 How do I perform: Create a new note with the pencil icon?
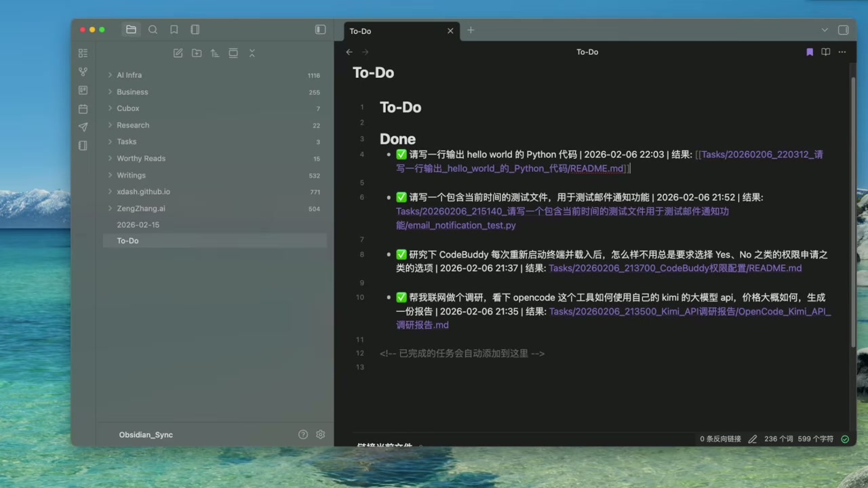(178, 53)
